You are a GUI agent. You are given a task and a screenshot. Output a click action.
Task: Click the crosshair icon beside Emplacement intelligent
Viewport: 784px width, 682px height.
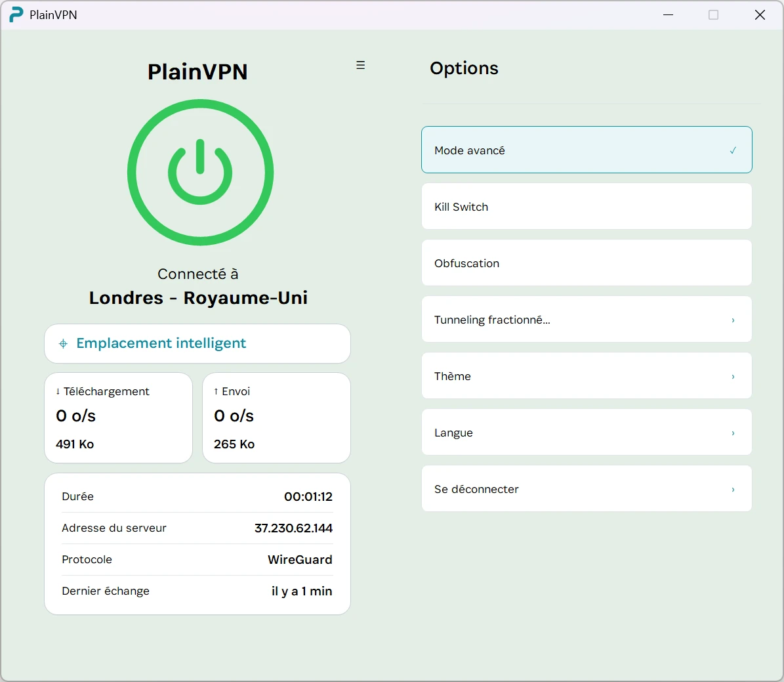click(63, 343)
